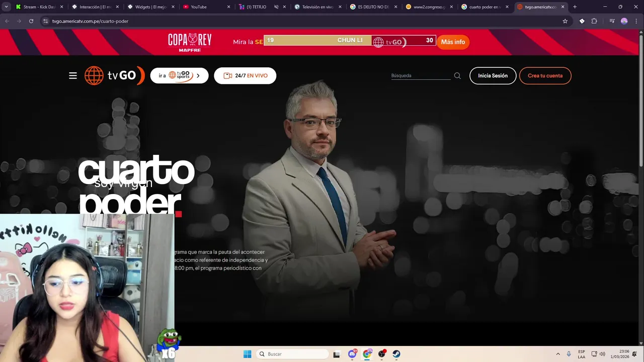Screen dimensions: 644x362
Task: Close the YouTube tab
Action: coord(228,7)
